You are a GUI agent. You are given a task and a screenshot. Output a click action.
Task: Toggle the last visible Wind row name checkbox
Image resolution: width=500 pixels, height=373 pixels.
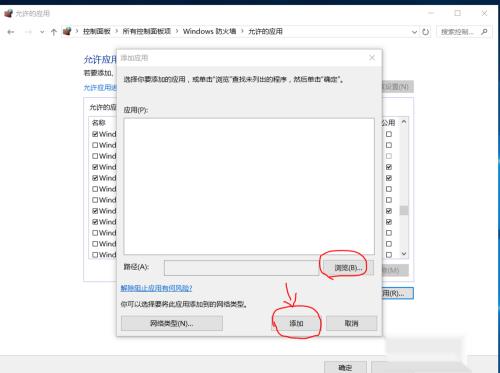tap(95, 255)
